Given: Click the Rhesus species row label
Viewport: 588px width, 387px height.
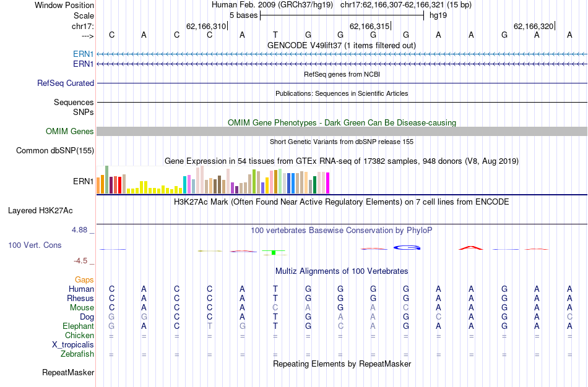Looking at the screenshot, I should [x=80, y=298].
